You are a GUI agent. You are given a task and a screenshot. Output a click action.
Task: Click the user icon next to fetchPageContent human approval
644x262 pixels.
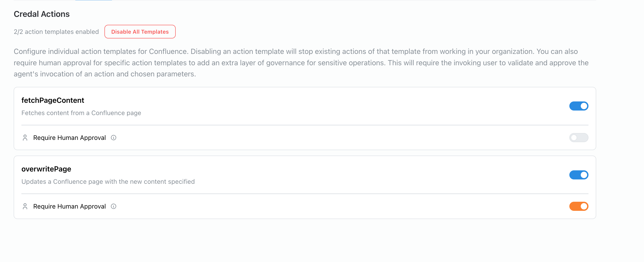(x=25, y=137)
